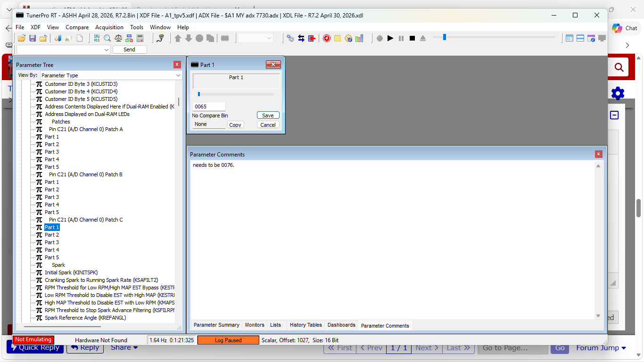The height and width of the screenshot is (362, 644).
Task: Click the red round gauge icon
Action: tap(327, 38)
